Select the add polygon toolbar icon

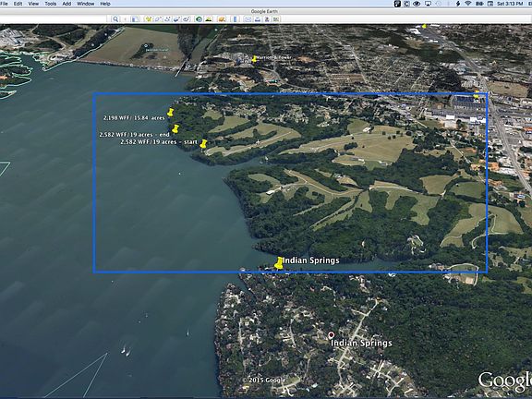tap(158, 19)
